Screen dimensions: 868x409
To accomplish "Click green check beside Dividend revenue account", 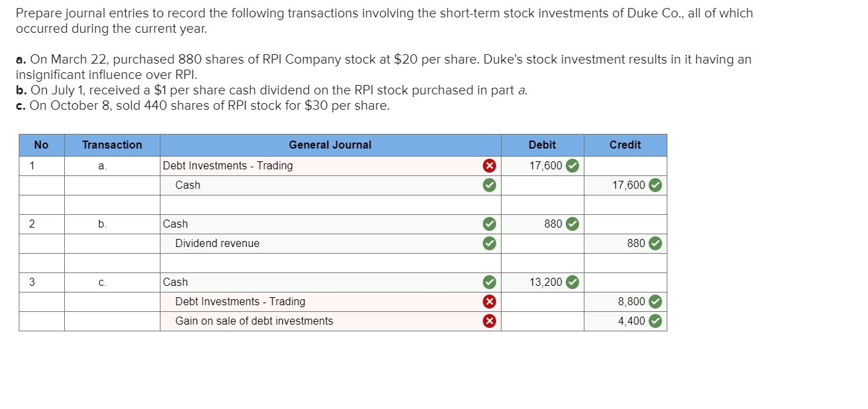I will [x=490, y=243].
